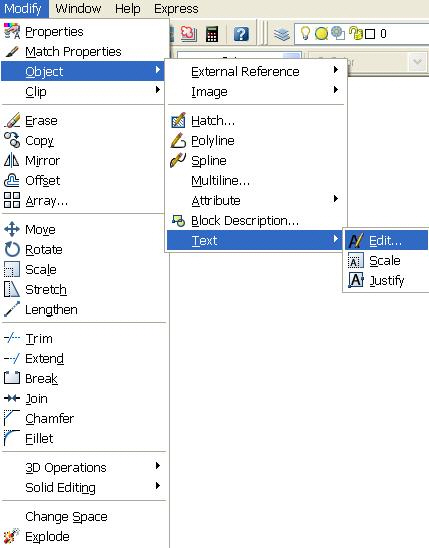Select Justify in the Text submenu
Screen dimensions: 429x548
[x=386, y=280]
